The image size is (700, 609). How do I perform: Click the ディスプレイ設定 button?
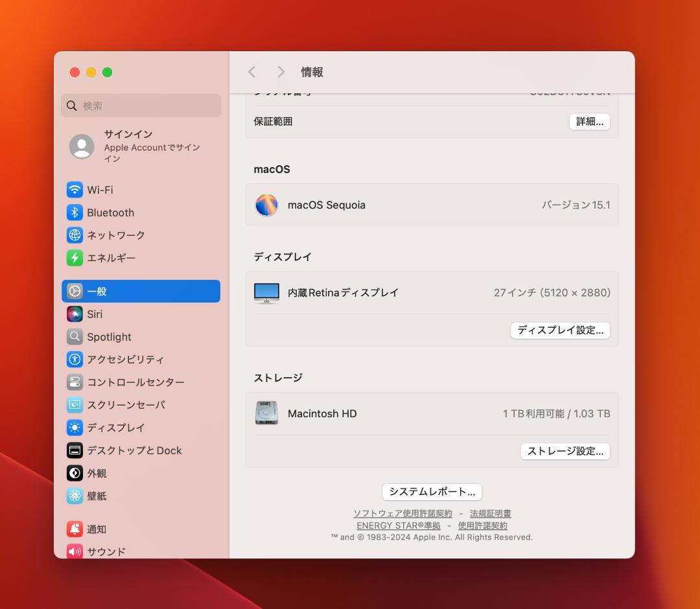click(560, 330)
